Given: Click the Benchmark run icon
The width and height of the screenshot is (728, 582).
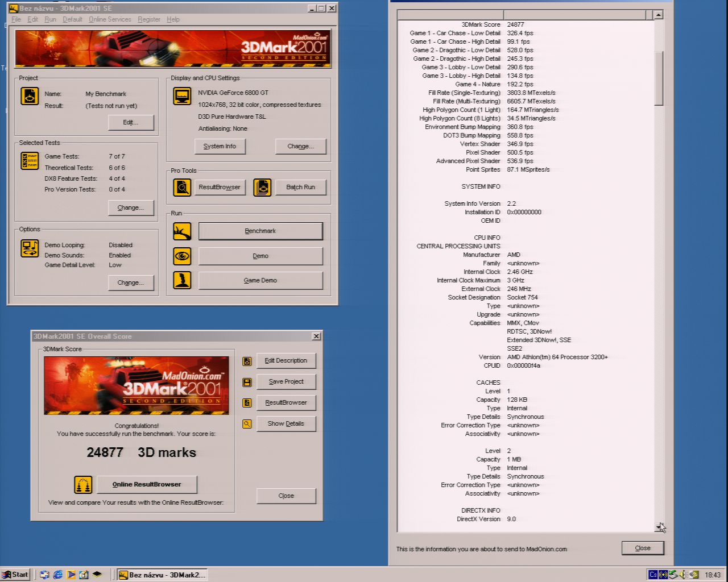Looking at the screenshot, I should coord(182,231).
